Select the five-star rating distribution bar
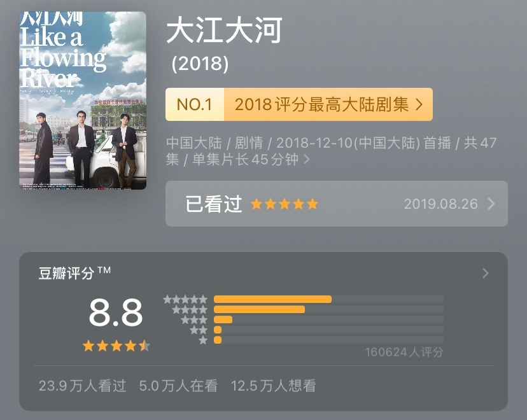The height and width of the screenshot is (420, 527). click(329, 299)
